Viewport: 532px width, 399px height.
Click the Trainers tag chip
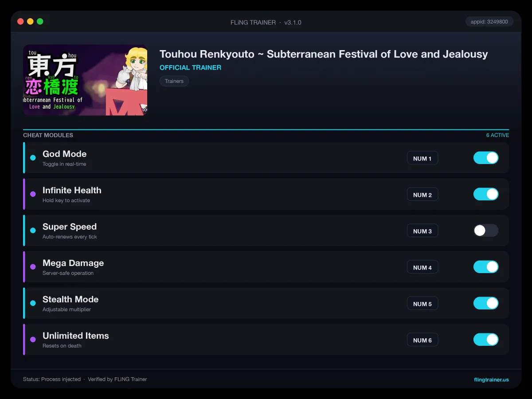pos(174,81)
